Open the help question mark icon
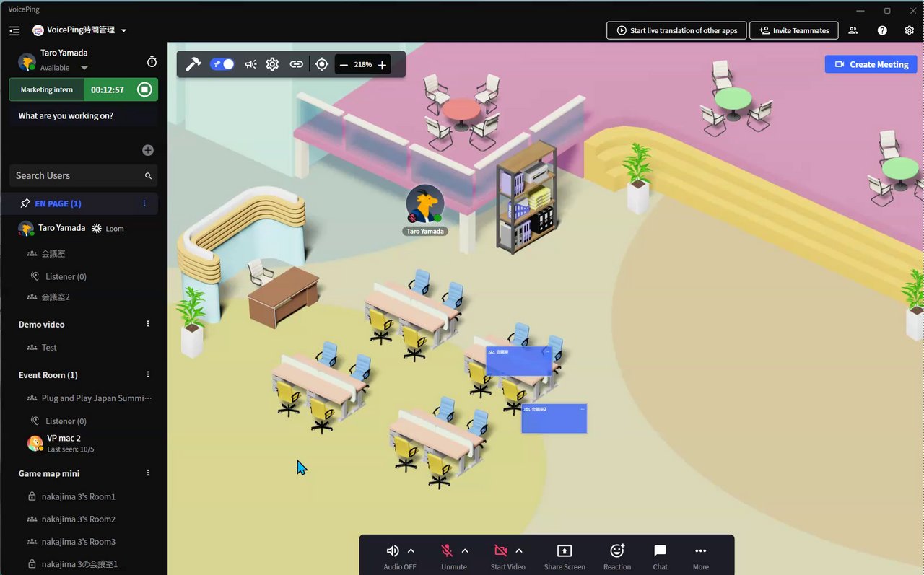Viewport: 924px width, 575px height. click(882, 30)
